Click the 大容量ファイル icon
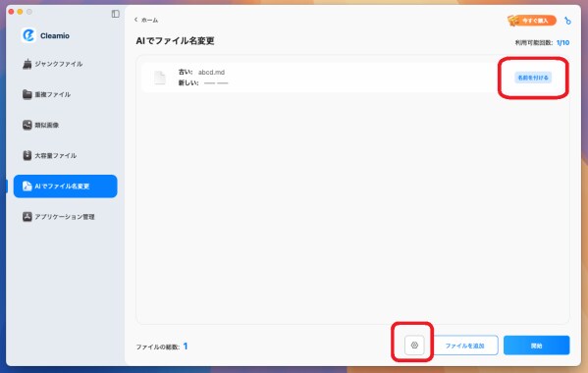 27,155
